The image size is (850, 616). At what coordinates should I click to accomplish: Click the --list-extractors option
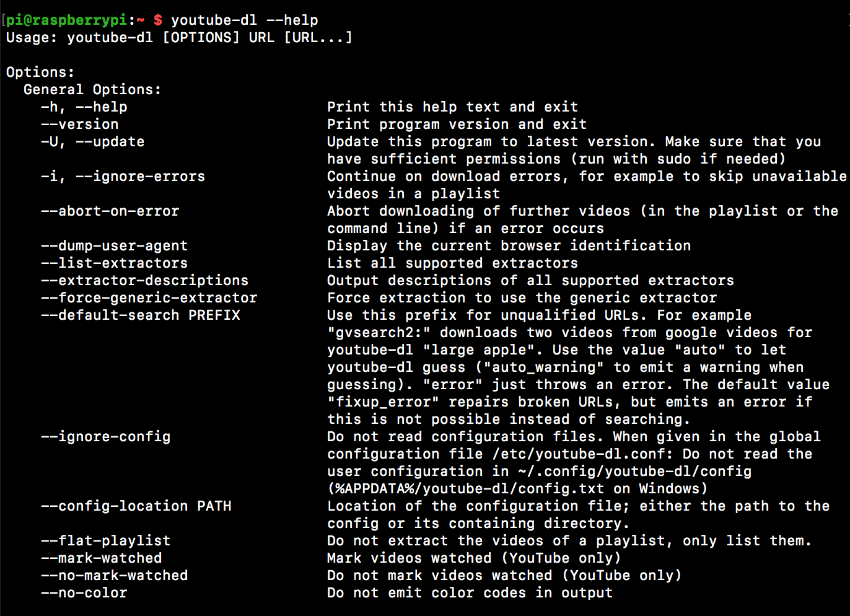pos(115,263)
